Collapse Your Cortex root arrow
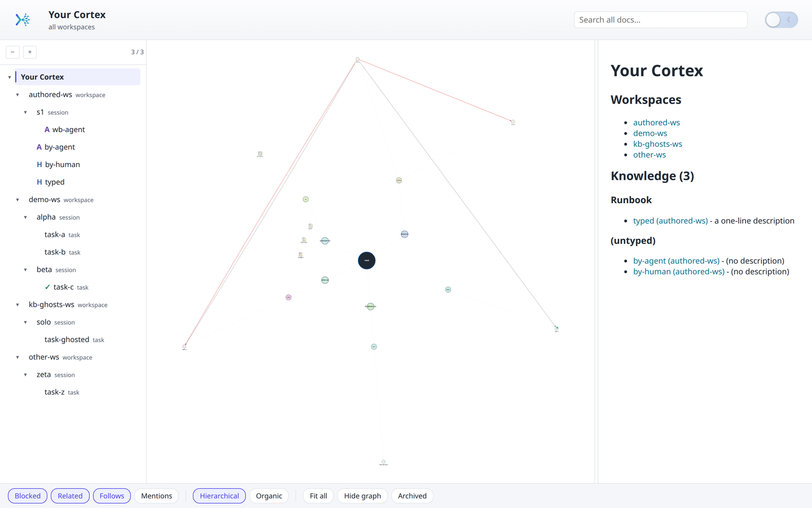 tap(10, 77)
